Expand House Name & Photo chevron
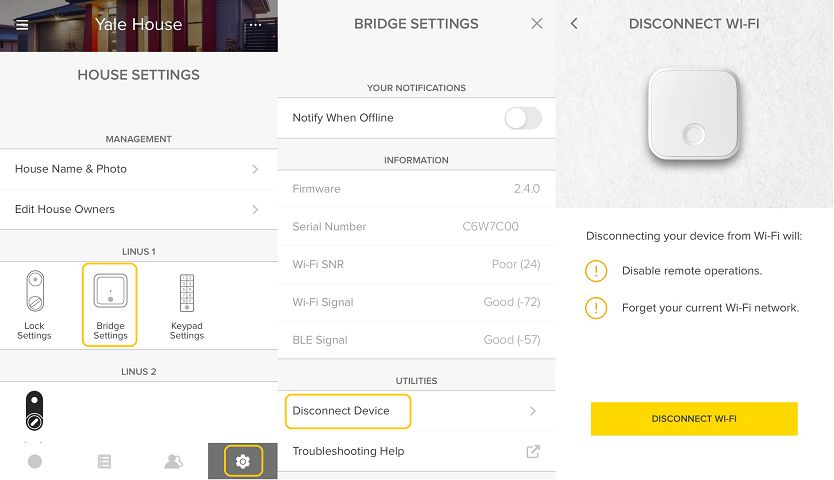Image resolution: width=834 pixels, height=480 pixels. (x=255, y=169)
